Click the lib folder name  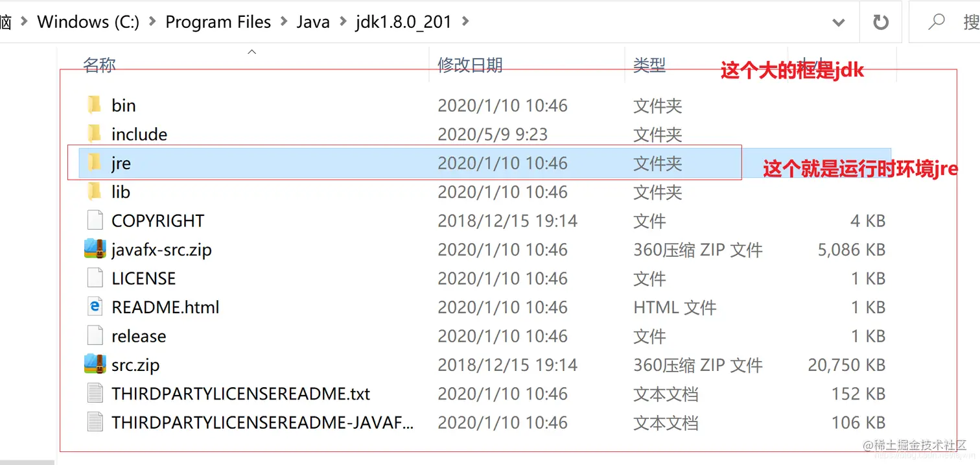121,192
